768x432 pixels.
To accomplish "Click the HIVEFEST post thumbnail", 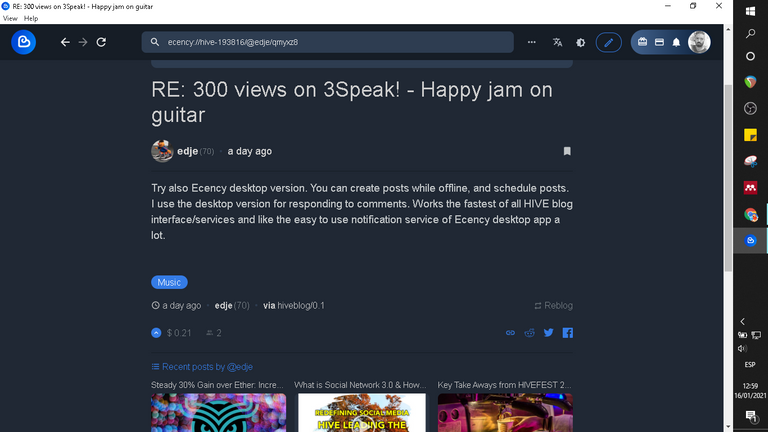I will [505, 412].
